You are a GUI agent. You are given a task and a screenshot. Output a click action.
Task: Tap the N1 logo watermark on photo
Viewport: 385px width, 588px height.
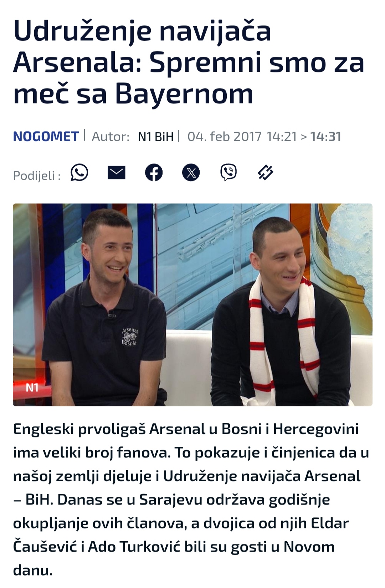32,387
